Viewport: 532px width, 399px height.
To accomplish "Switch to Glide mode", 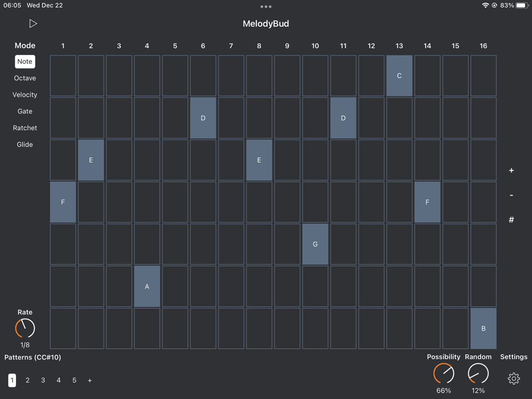I will pyautogui.click(x=25, y=145).
